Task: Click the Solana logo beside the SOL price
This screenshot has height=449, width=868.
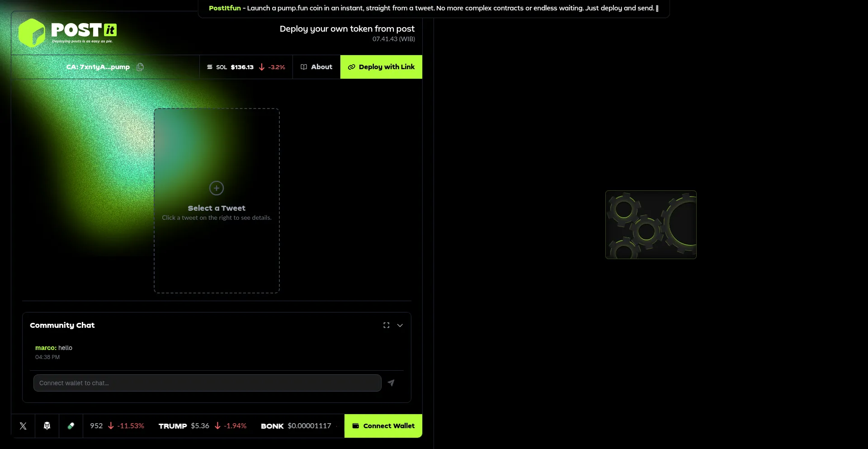Action: 210,67
